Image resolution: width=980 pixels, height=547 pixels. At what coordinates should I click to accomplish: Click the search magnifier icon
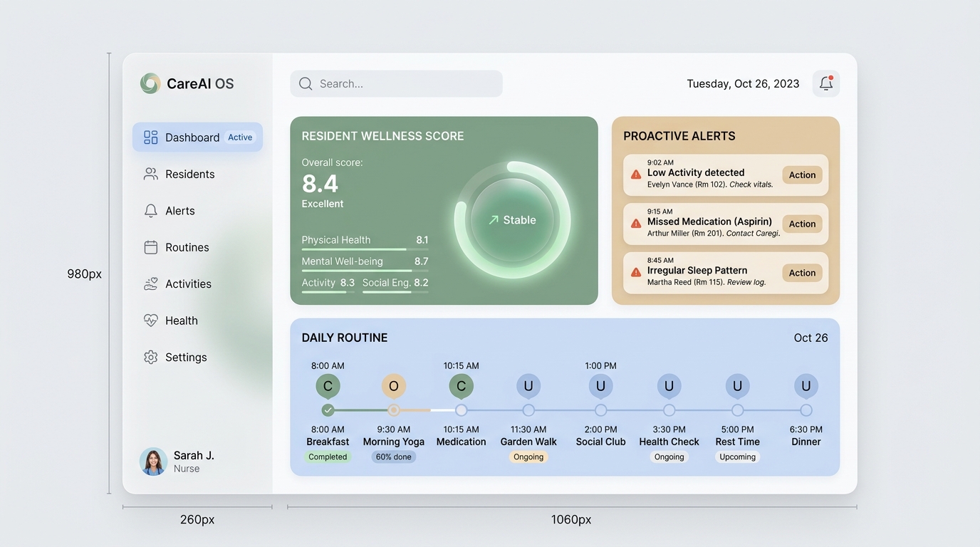click(306, 83)
